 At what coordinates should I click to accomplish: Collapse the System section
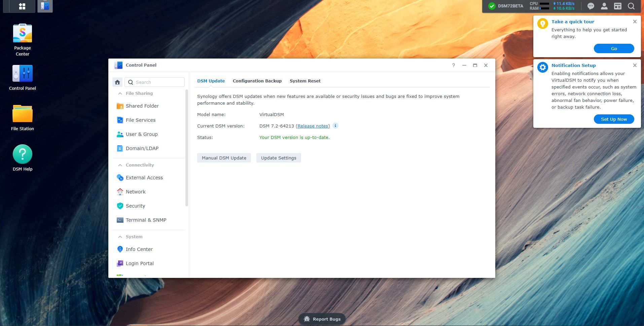point(120,237)
